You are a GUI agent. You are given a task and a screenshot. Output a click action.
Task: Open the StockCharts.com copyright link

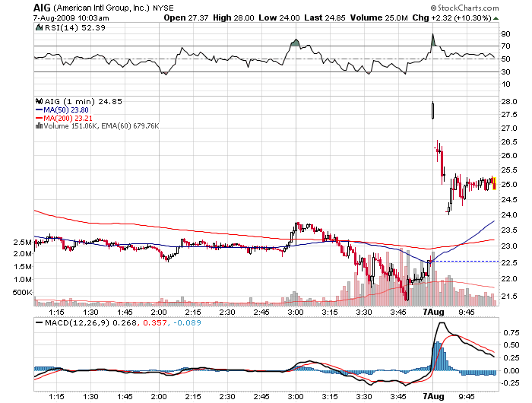click(464, 8)
